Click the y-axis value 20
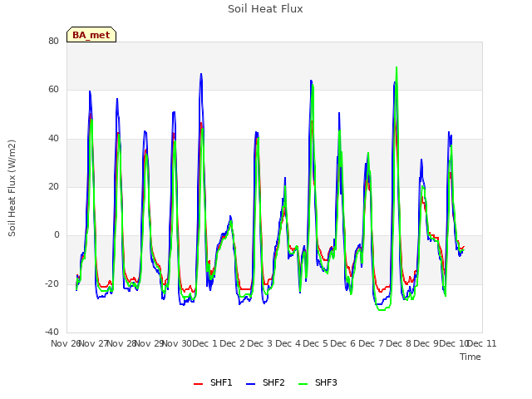Screen dimensions: 532x399 pyautogui.click(x=53, y=186)
